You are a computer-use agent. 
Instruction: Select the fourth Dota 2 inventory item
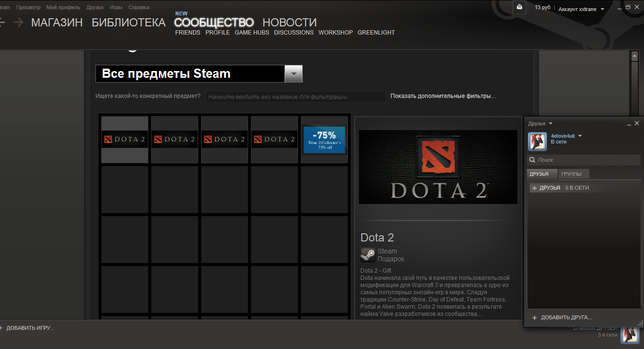pos(274,139)
